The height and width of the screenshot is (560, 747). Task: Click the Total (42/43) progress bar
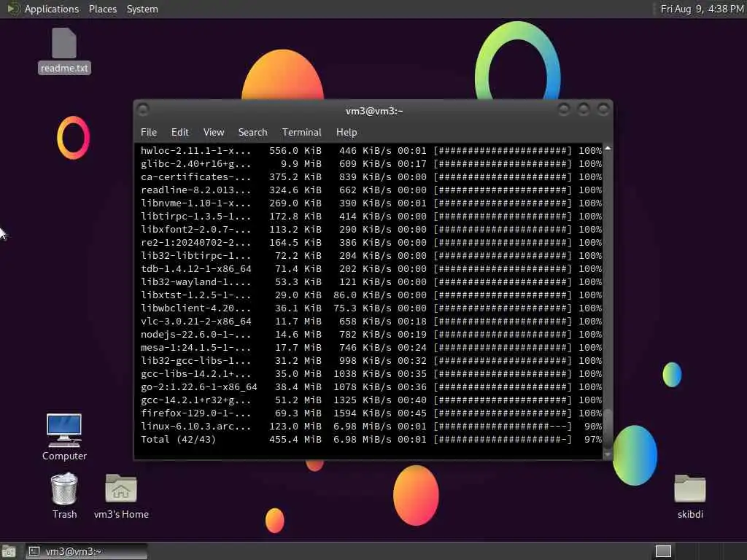502,440
